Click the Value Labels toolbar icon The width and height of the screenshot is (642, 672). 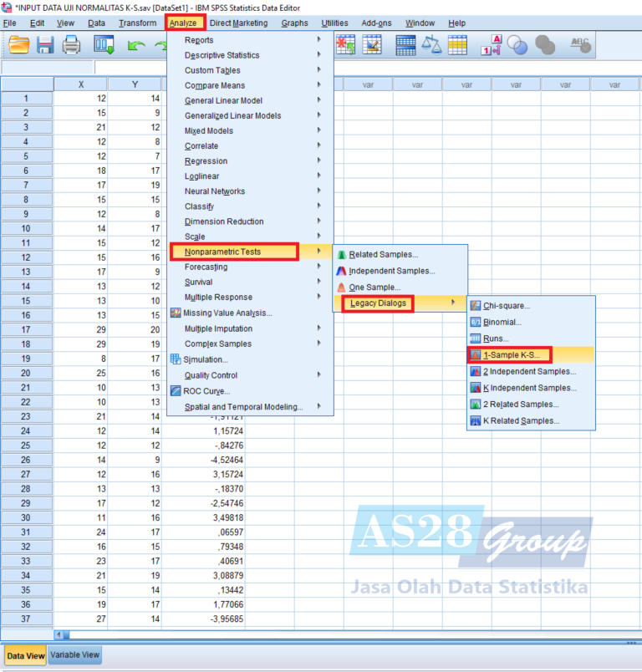tap(492, 45)
